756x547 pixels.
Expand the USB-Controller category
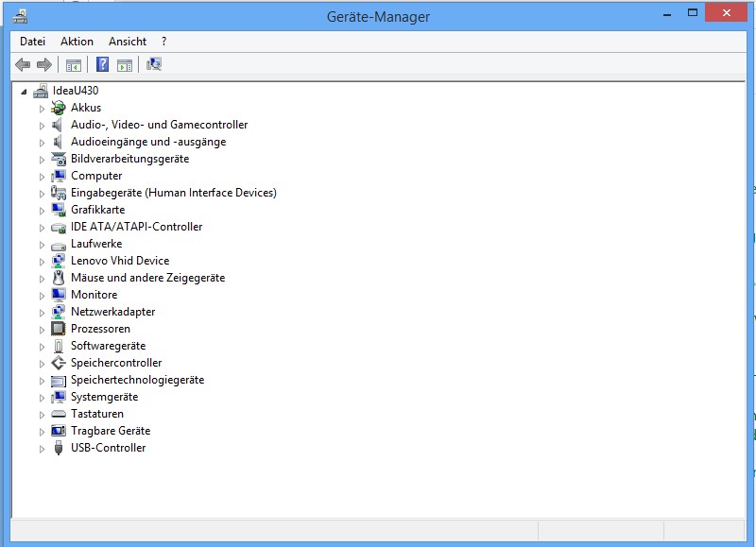pos(42,449)
